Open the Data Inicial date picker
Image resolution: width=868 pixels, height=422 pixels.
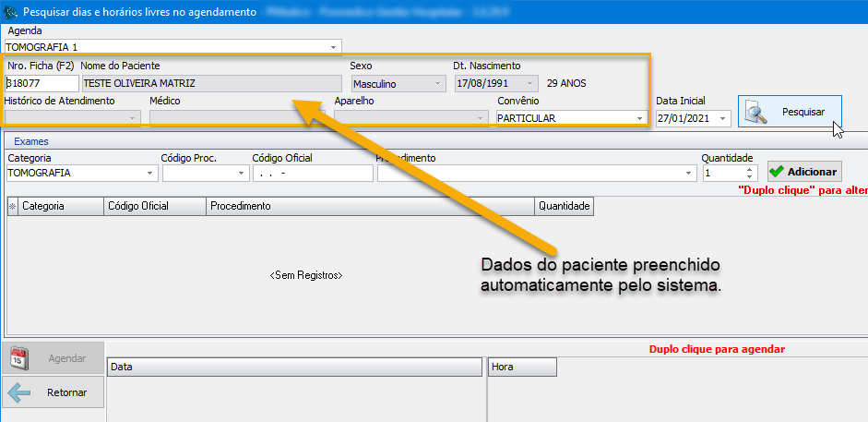[x=721, y=118]
